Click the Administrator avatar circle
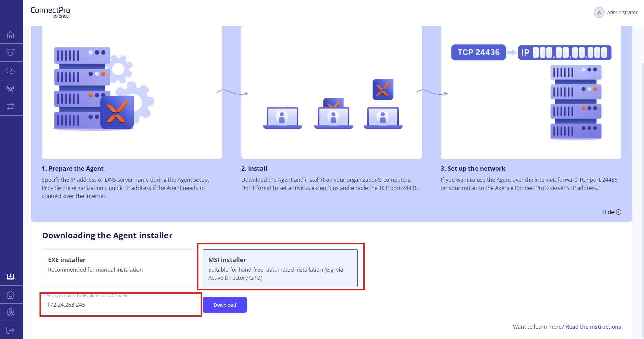 (x=599, y=12)
